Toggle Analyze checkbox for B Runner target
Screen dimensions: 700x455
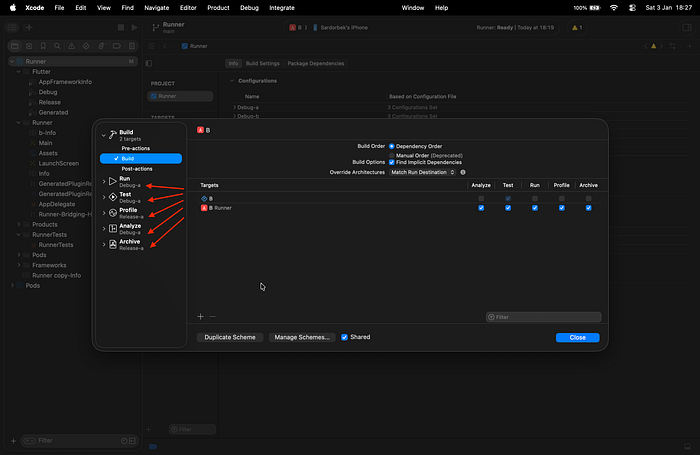481,208
